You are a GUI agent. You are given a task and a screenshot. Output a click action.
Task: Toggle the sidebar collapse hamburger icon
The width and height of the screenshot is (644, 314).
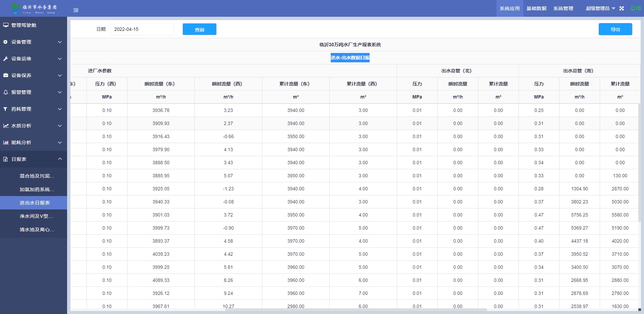click(76, 10)
